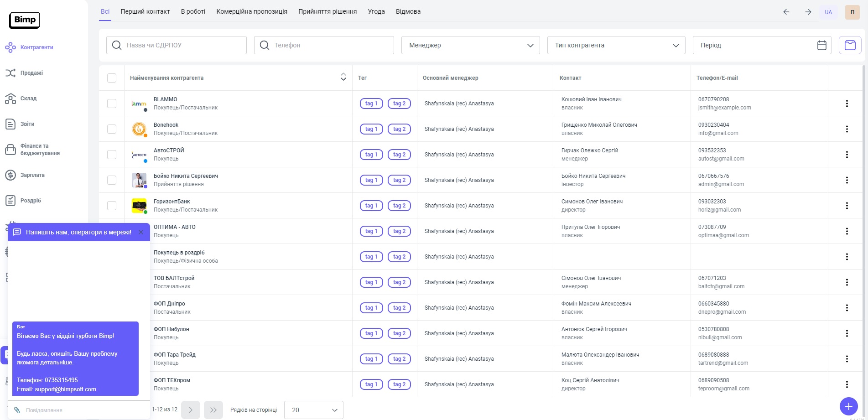Open the actions menu for the Бойко Никита row

(847, 180)
